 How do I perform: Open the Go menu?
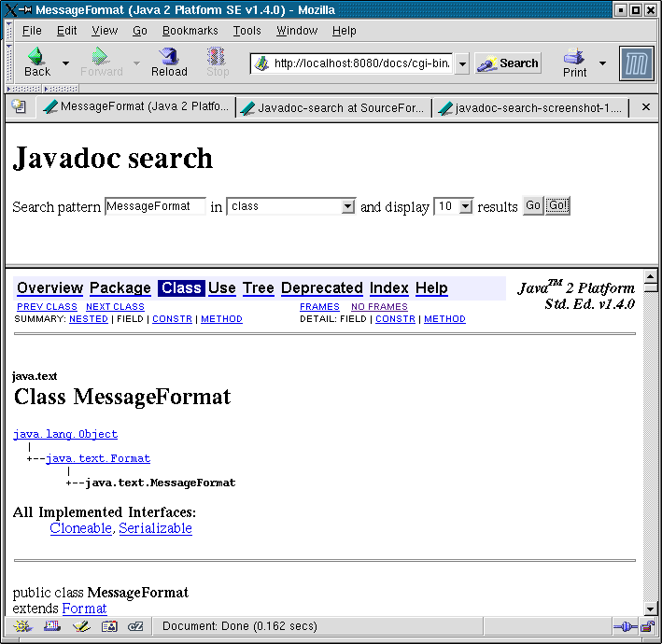click(x=140, y=31)
